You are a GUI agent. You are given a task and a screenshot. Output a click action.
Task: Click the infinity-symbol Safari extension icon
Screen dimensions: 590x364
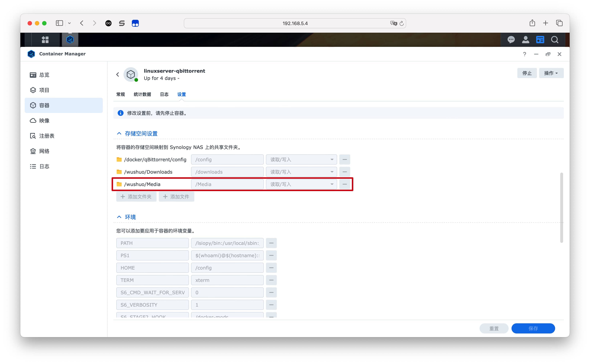(x=108, y=23)
